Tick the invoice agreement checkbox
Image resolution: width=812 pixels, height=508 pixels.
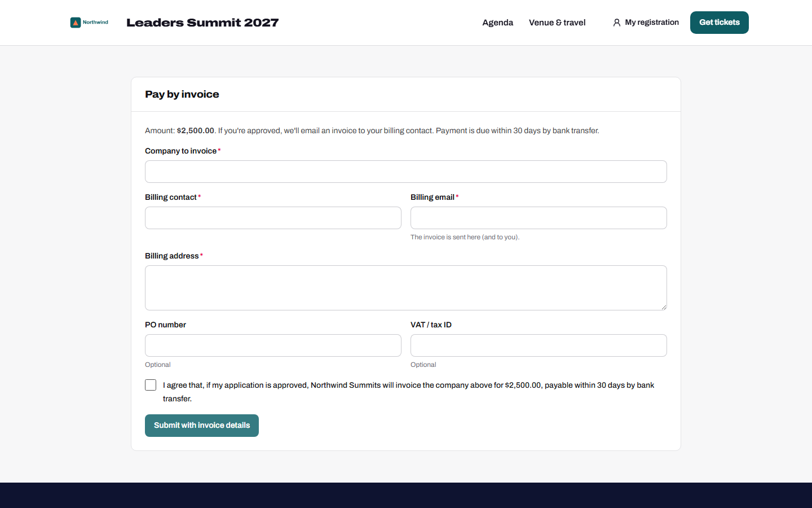tap(151, 385)
